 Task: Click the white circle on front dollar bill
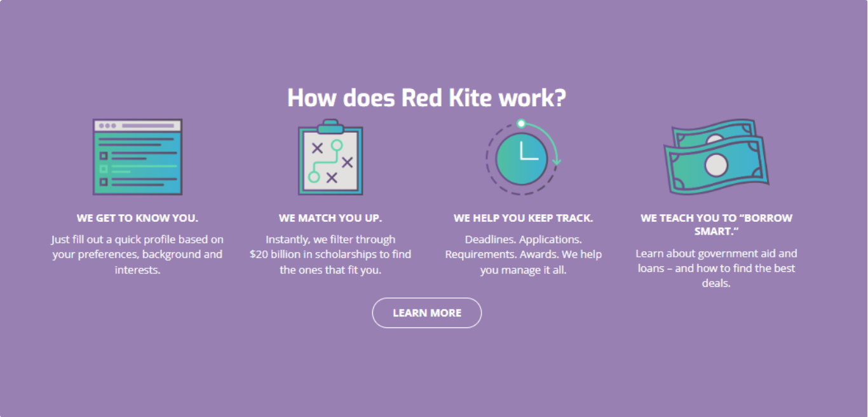coord(716,165)
